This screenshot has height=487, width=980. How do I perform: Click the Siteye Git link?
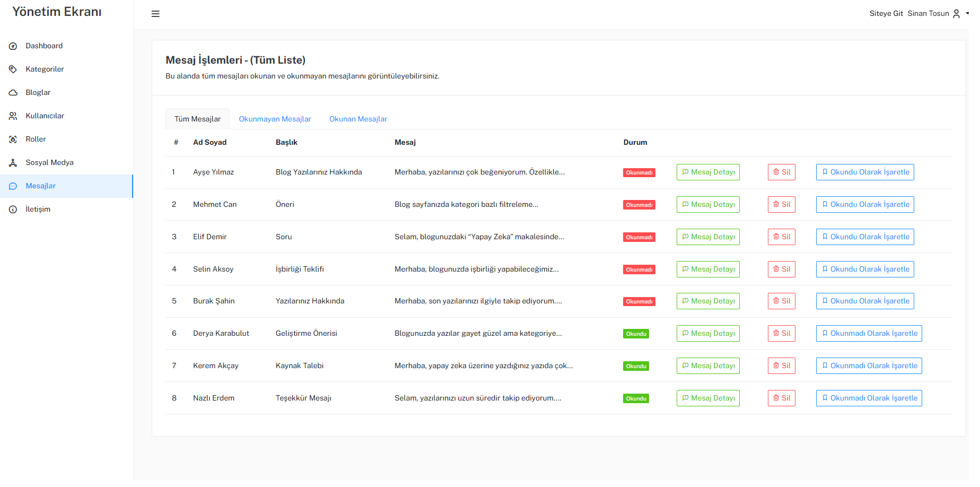886,14
